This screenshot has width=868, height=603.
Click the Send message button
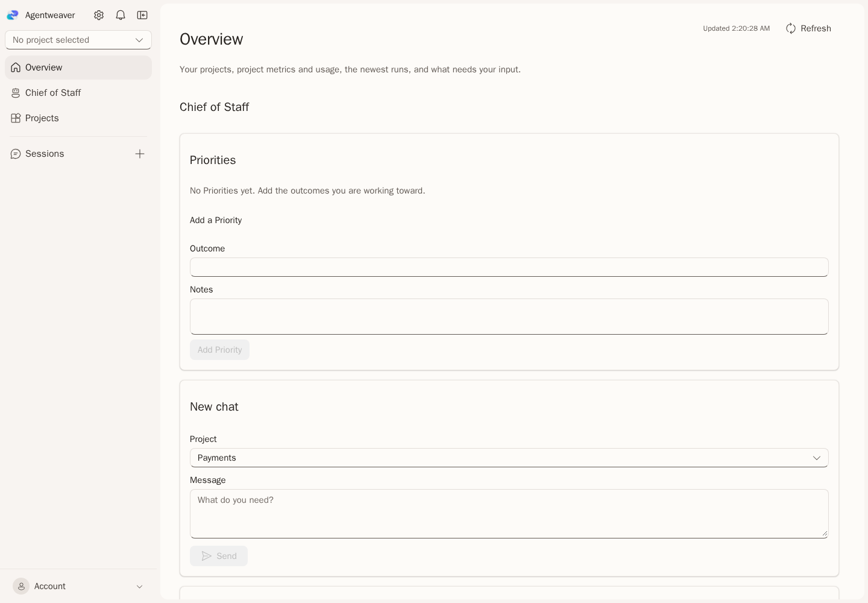[219, 556]
